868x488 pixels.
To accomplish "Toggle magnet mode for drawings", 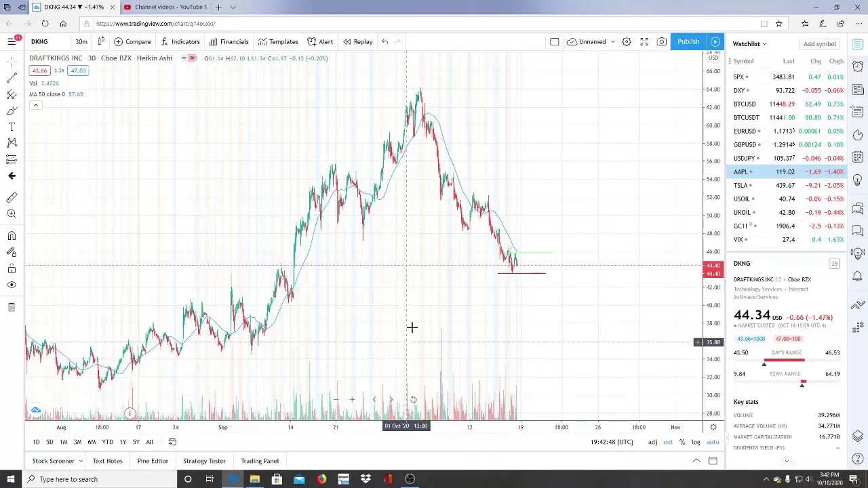I will pos(12,236).
